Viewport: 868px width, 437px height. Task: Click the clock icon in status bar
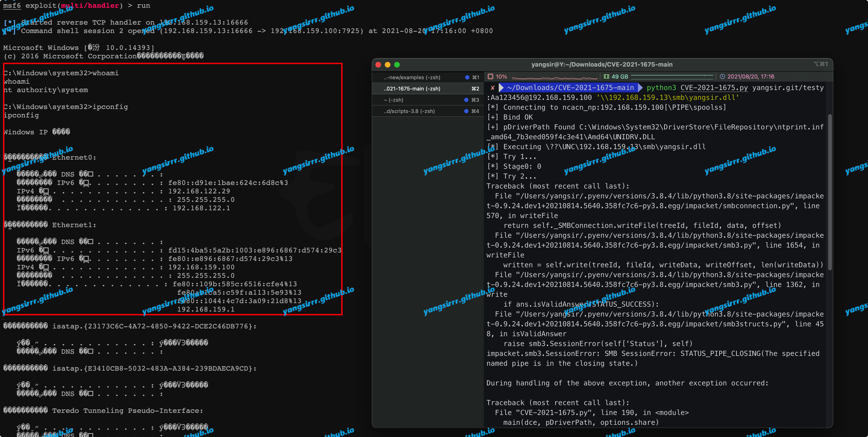(x=722, y=76)
